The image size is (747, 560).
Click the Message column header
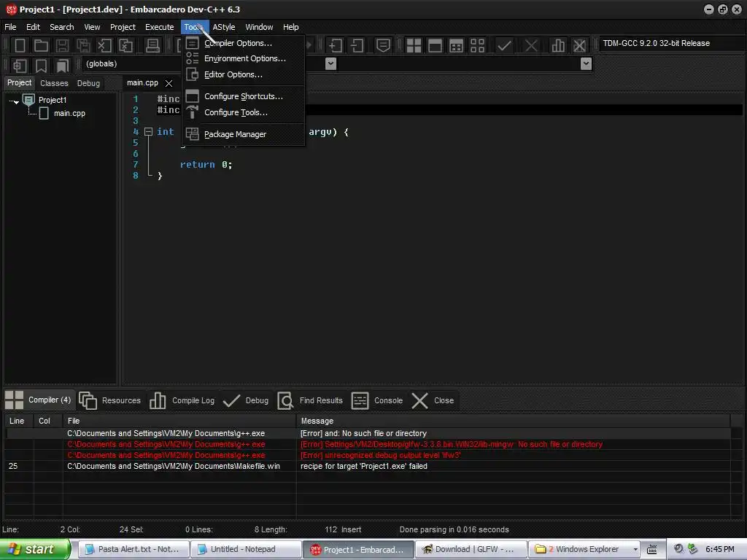(513, 421)
